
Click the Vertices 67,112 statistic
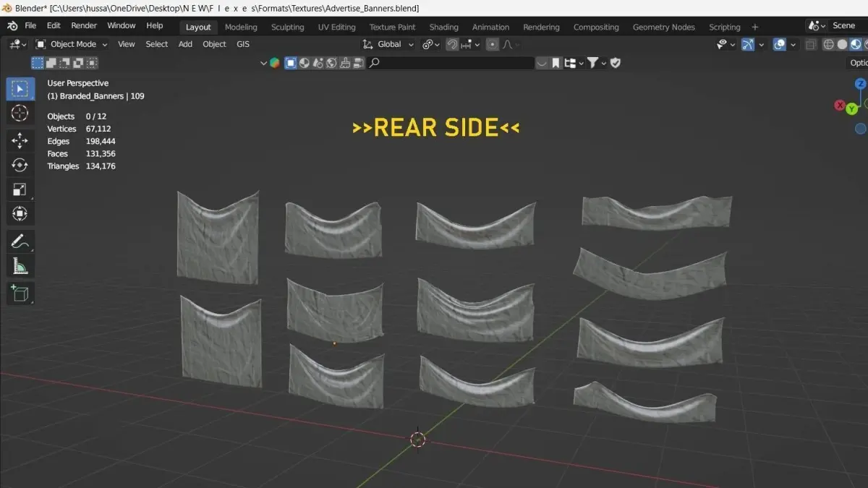(x=79, y=129)
